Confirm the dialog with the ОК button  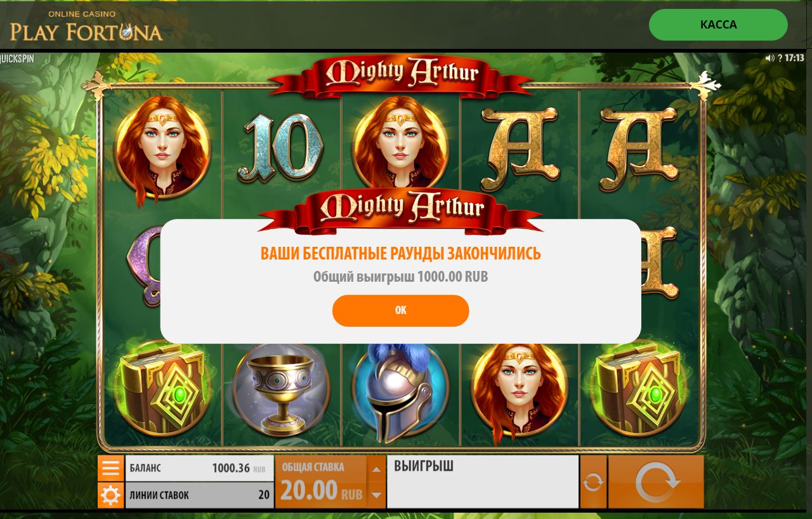pos(400,310)
